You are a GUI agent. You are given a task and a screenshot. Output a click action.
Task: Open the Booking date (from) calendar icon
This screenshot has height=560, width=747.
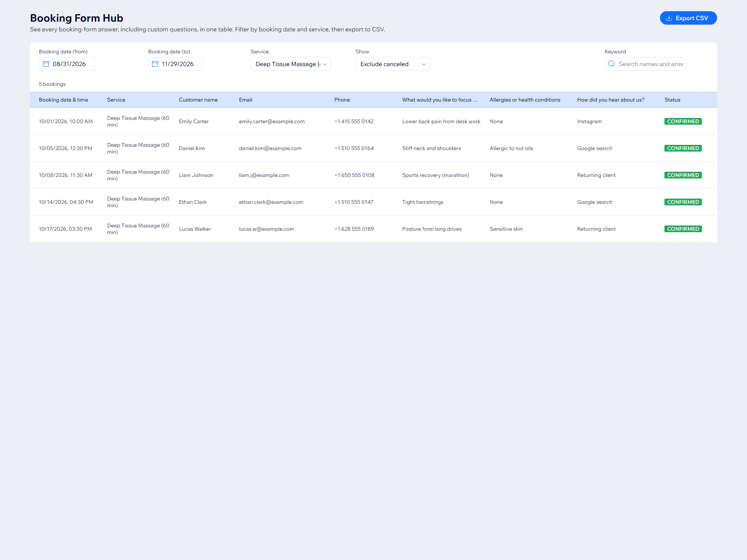(x=46, y=64)
